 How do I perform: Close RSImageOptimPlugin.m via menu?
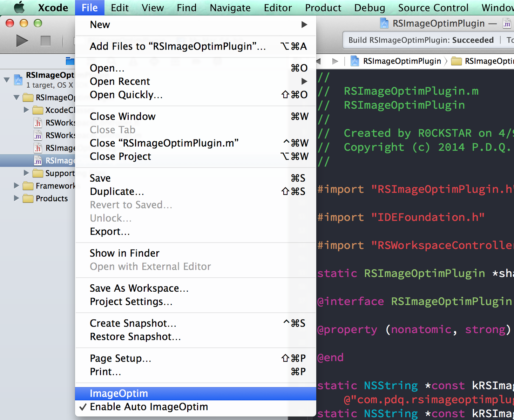pyautogui.click(x=196, y=143)
